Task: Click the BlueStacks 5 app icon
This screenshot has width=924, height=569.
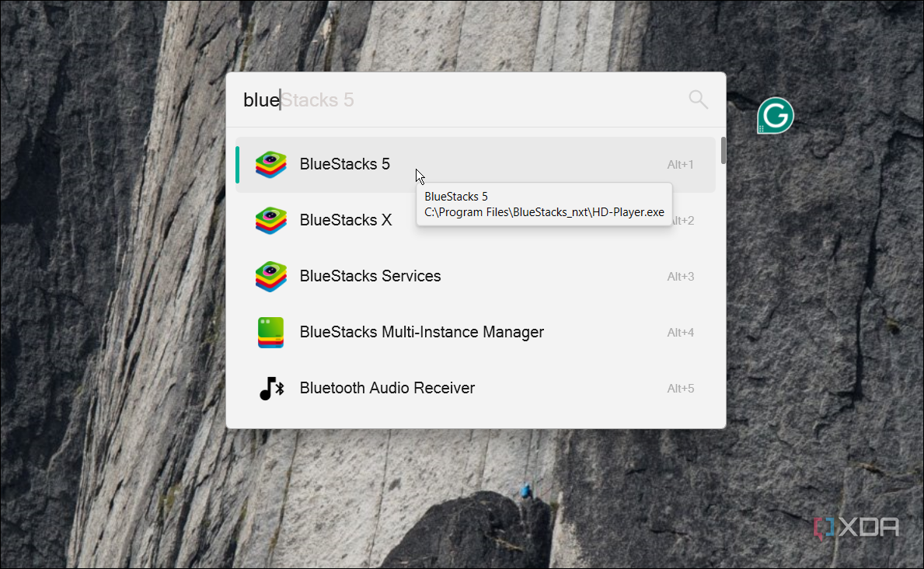Action: click(x=270, y=164)
